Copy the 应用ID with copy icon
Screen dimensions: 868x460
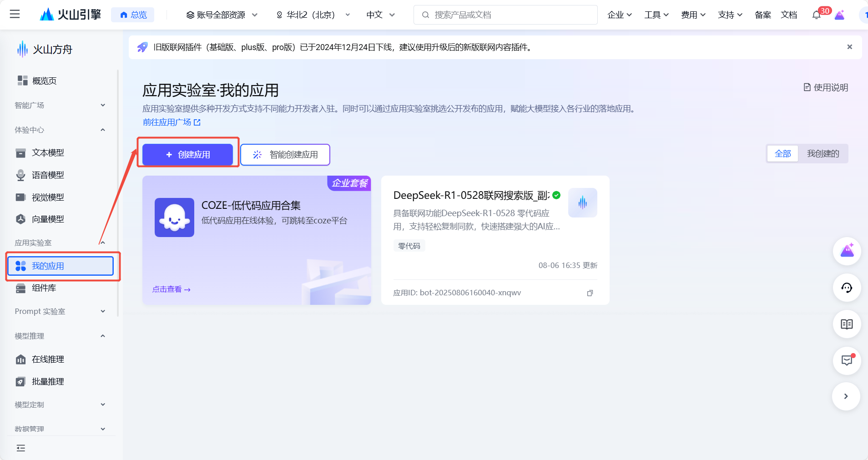pyautogui.click(x=590, y=293)
